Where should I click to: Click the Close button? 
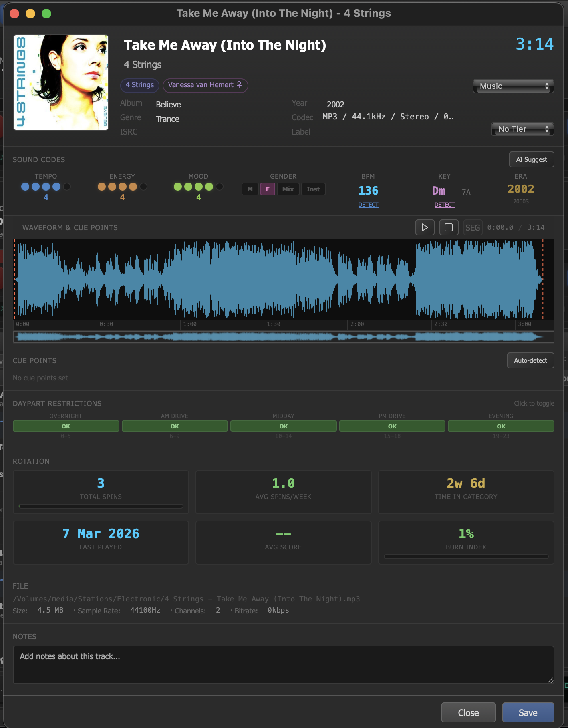[468, 713]
